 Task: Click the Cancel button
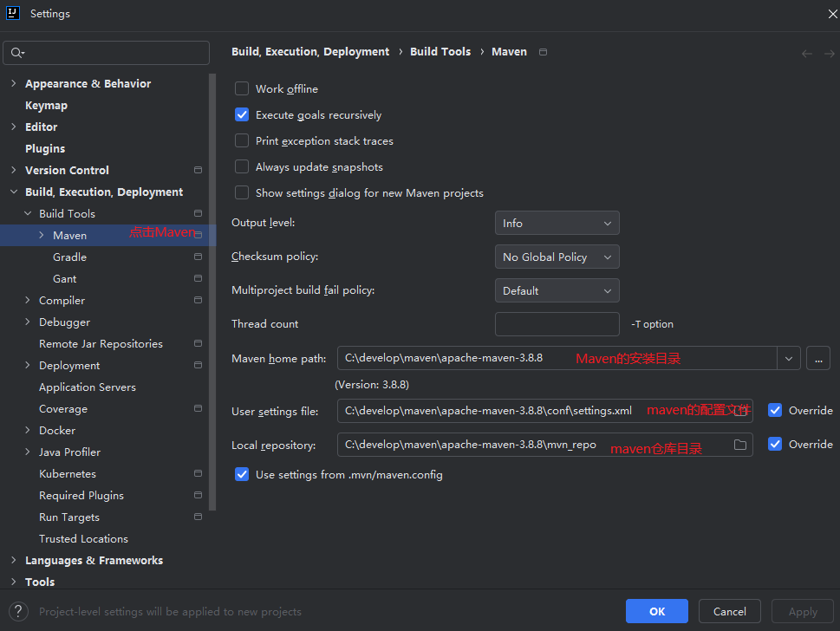pyautogui.click(x=730, y=611)
